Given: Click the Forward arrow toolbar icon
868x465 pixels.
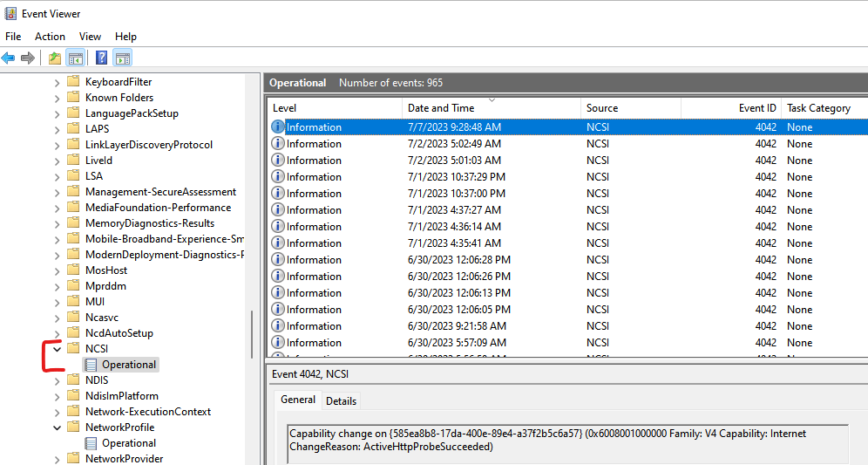Looking at the screenshot, I should [x=28, y=58].
